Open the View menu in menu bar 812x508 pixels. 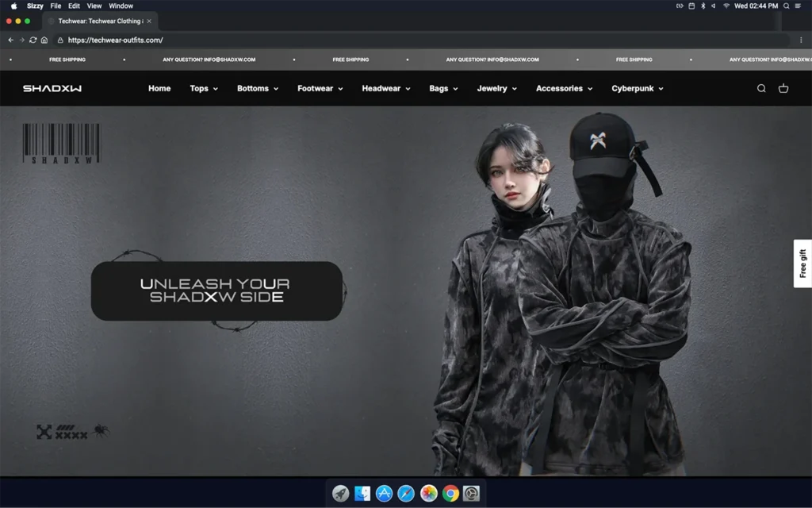[94, 6]
